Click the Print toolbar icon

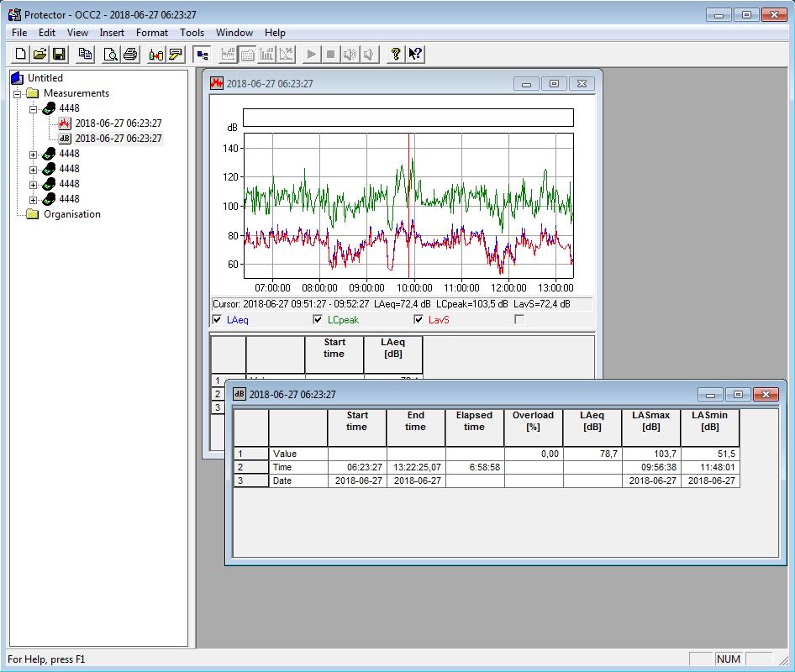coord(129,54)
